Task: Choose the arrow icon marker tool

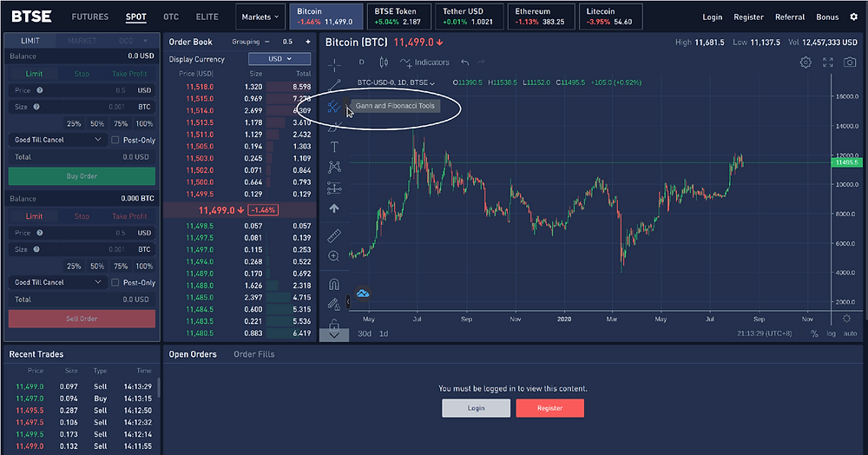Action: (x=334, y=208)
